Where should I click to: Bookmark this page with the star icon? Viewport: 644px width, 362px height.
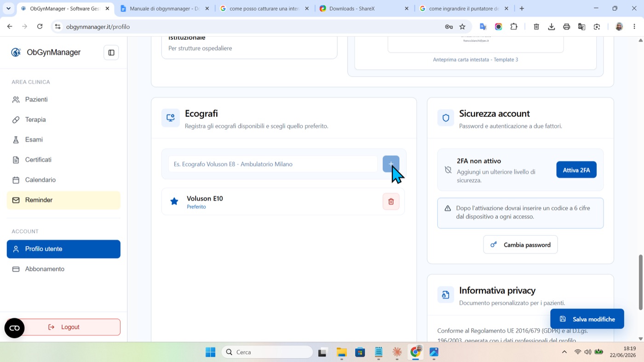(462, 27)
